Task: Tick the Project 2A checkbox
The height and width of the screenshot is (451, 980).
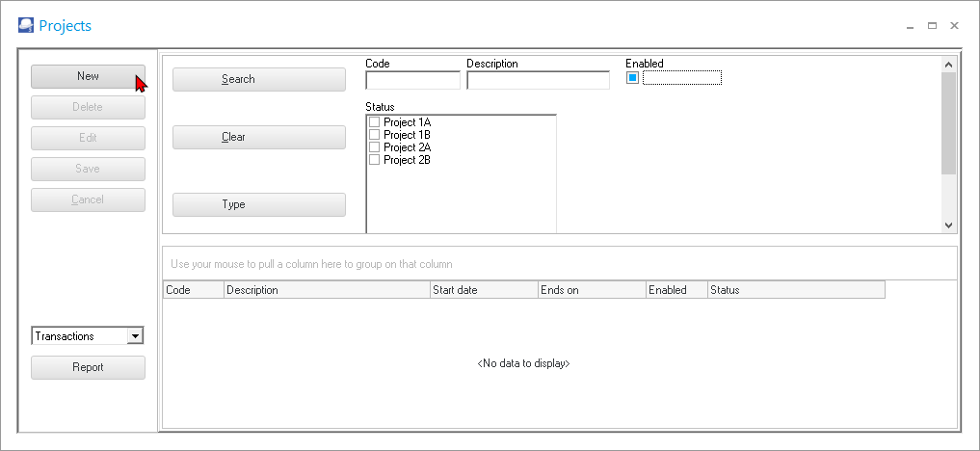Action: pyautogui.click(x=375, y=147)
